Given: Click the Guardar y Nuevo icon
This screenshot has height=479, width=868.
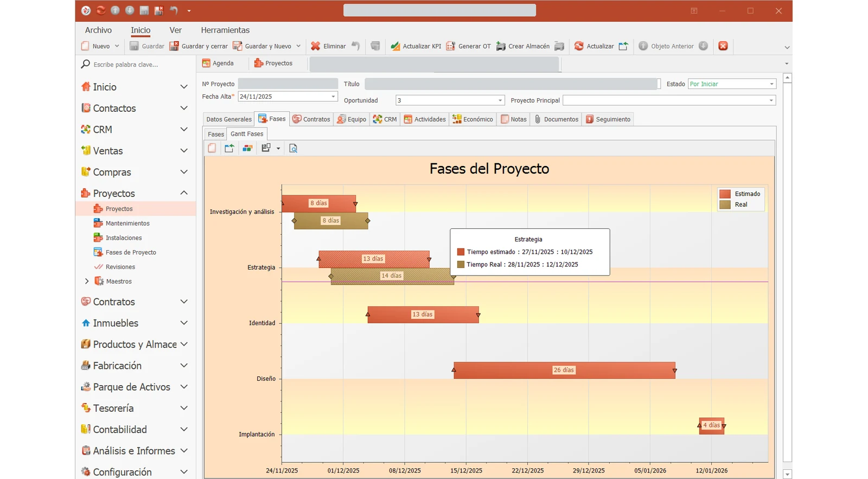Looking at the screenshot, I should coord(238,46).
